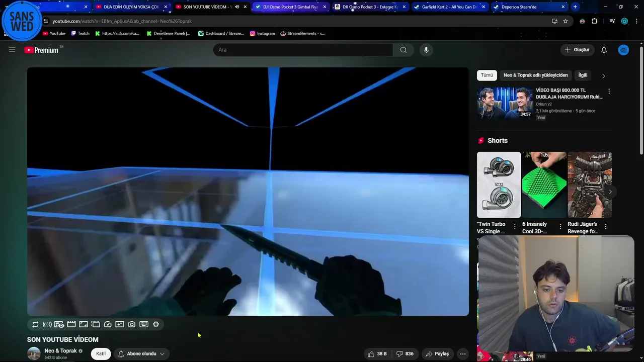Open the StreamElements bookmark
This screenshot has height=362, width=644.
coord(302,34)
